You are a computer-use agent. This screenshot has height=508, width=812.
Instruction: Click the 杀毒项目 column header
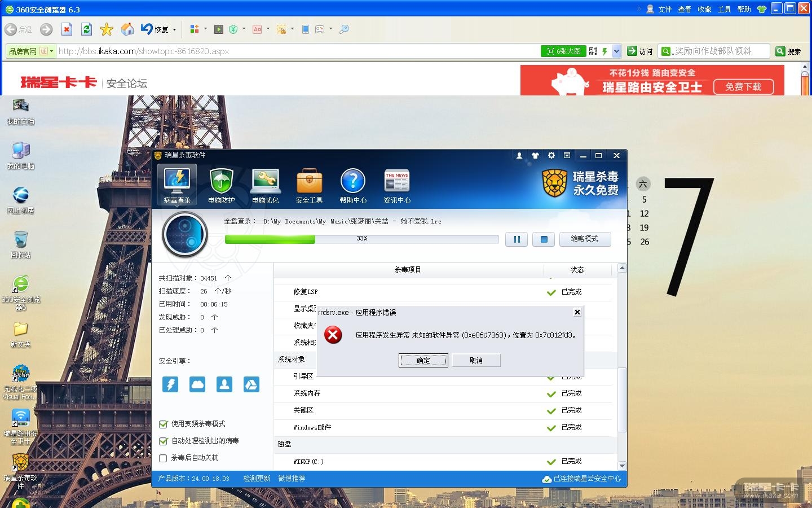tap(408, 270)
